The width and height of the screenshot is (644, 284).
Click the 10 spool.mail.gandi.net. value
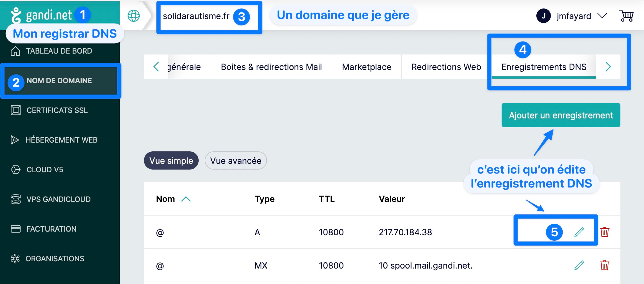pyautogui.click(x=425, y=266)
